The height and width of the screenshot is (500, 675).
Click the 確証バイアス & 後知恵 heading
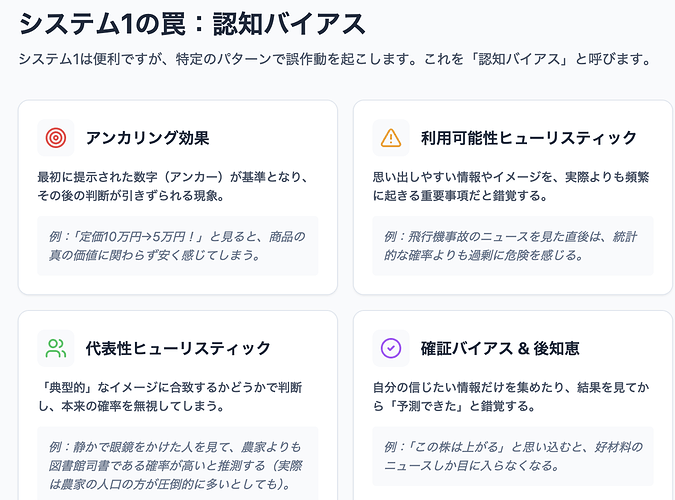[x=500, y=348]
